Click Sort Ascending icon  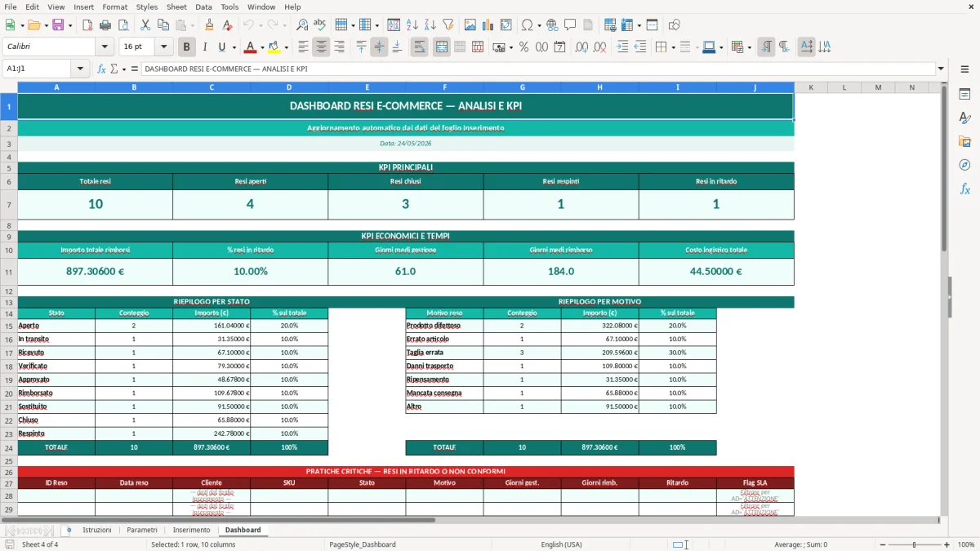412,25
